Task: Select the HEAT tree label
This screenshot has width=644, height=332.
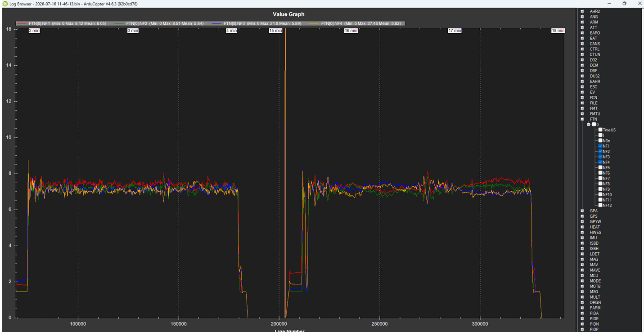Action: [595, 227]
